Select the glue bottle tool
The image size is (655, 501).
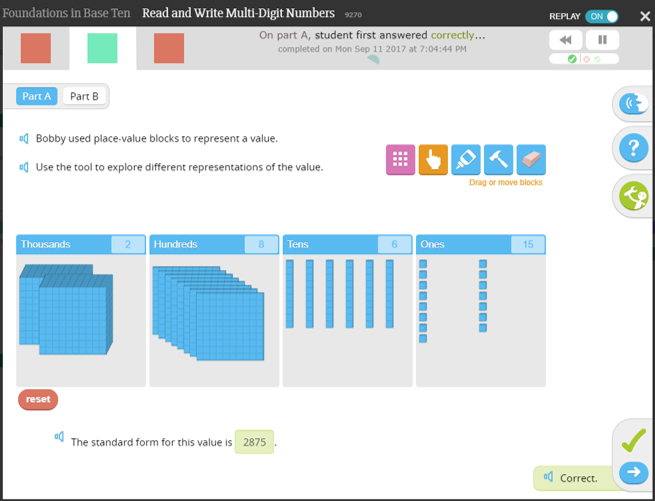point(466,159)
